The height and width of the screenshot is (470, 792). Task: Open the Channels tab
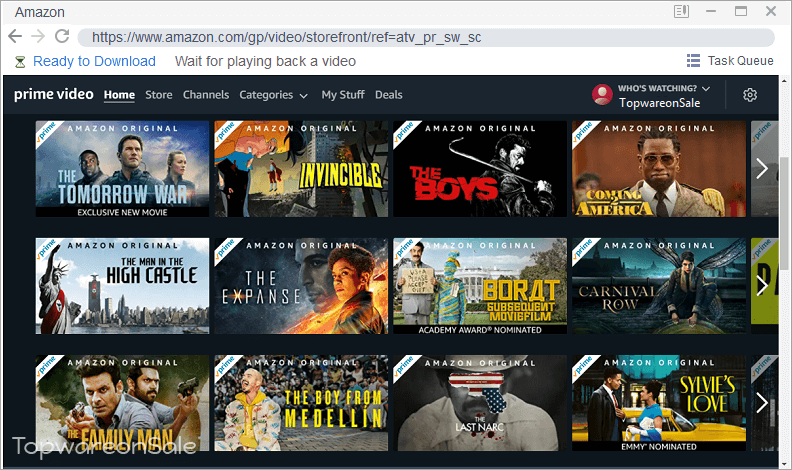tap(206, 95)
